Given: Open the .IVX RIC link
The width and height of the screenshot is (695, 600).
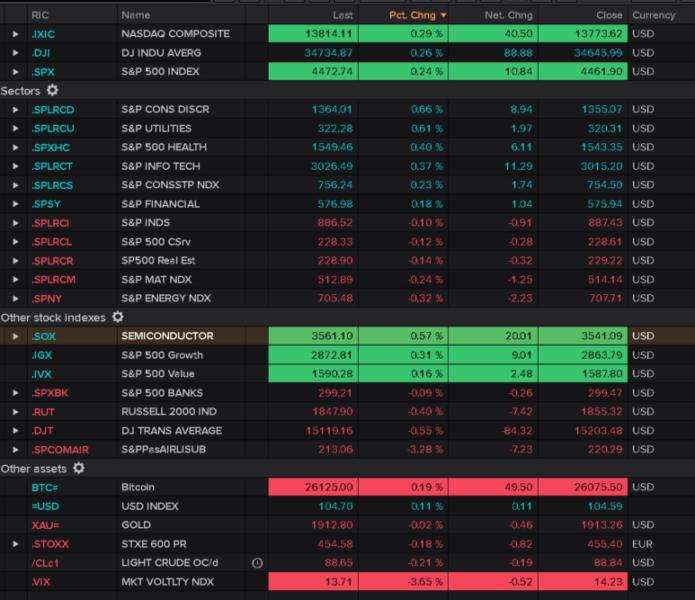Looking at the screenshot, I should [42, 374].
